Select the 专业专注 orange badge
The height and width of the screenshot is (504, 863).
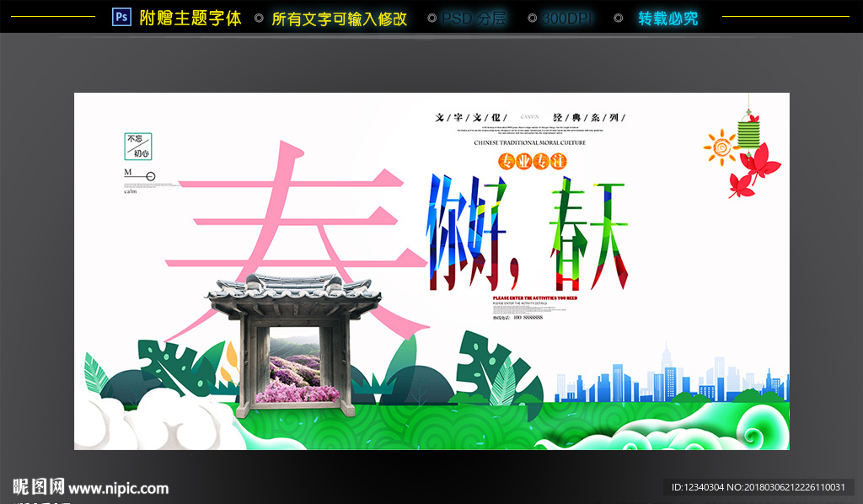point(533,163)
